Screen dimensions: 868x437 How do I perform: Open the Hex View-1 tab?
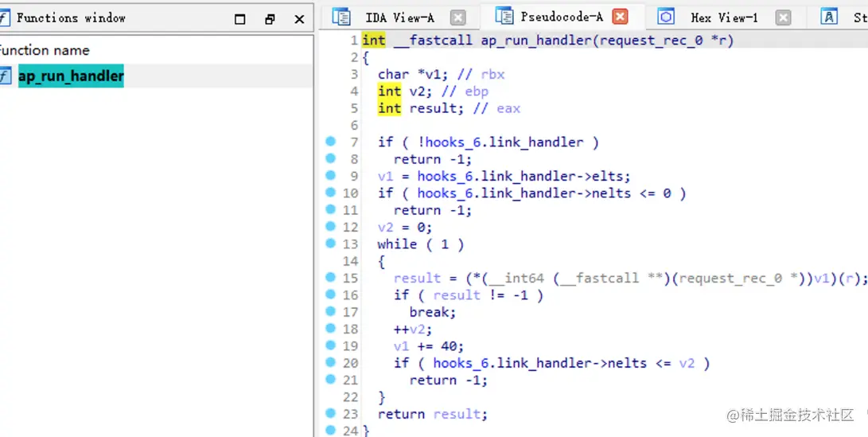pos(724,18)
